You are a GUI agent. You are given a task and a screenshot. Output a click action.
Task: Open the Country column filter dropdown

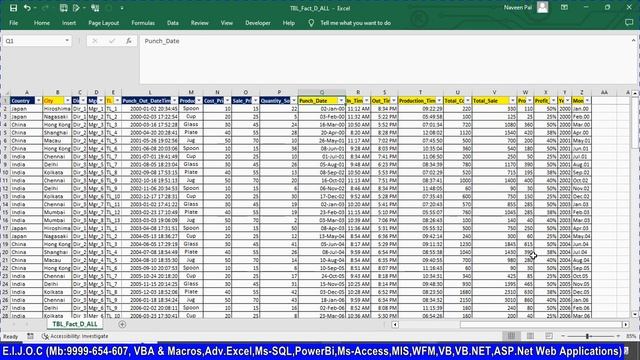click(38, 100)
